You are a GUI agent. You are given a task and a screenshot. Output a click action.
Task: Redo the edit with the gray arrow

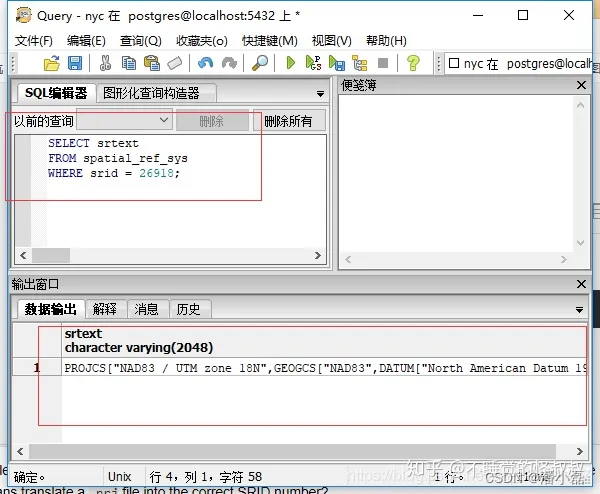(229, 63)
